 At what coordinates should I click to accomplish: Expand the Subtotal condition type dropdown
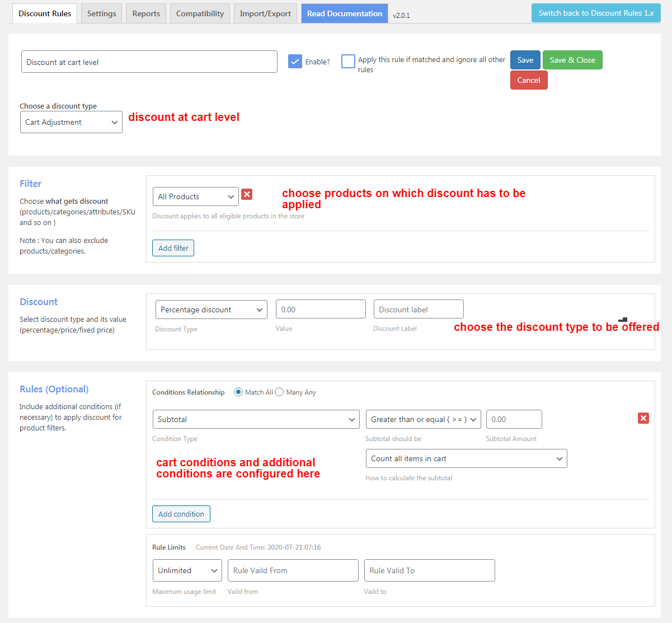click(x=256, y=419)
